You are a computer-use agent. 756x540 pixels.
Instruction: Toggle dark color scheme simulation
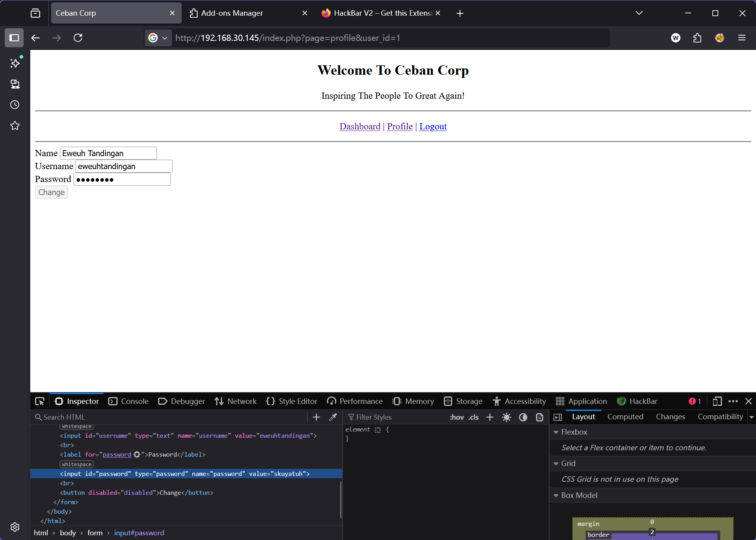tap(523, 417)
